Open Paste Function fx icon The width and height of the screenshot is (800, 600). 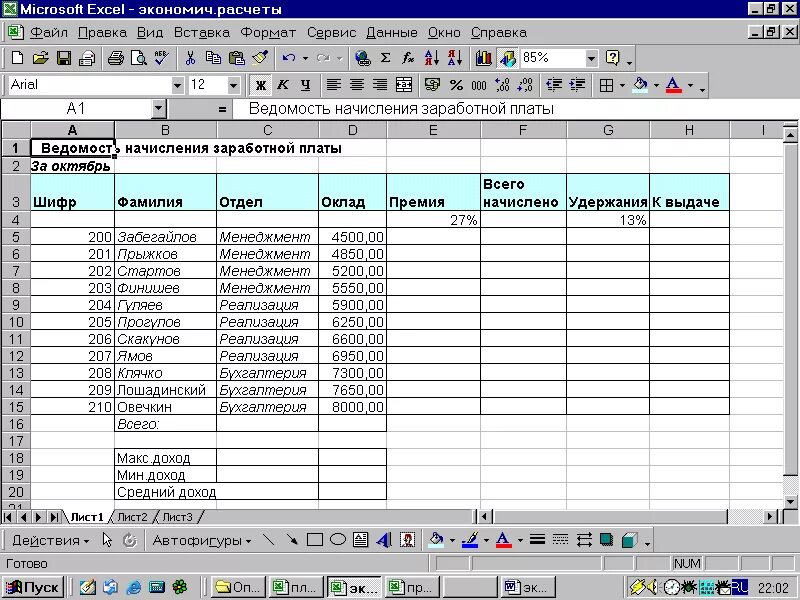(408, 58)
